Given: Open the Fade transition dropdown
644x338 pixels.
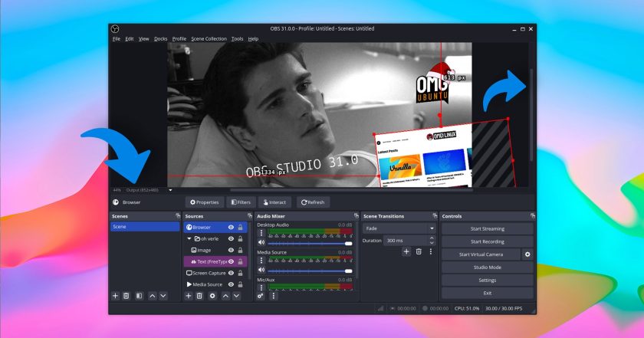Looking at the screenshot, I should 399,228.
